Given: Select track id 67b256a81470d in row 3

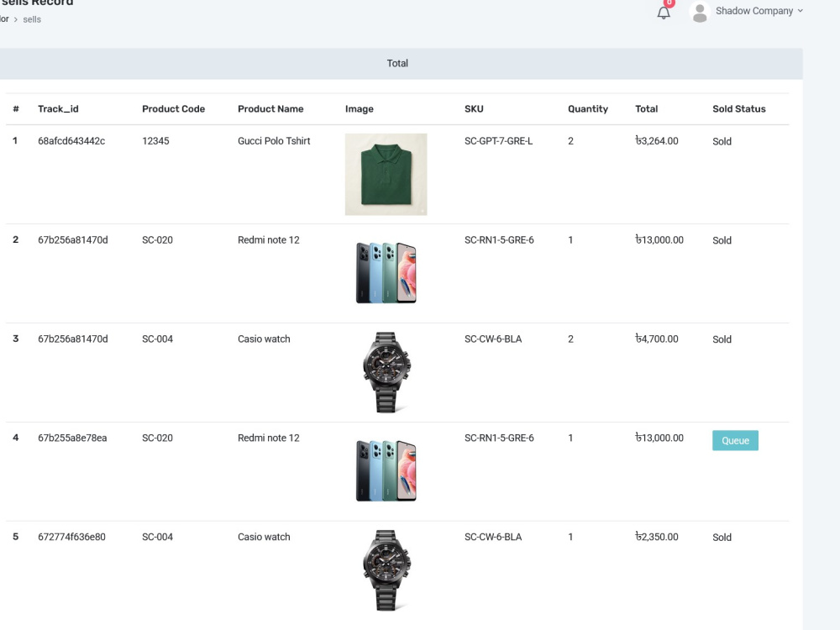Looking at the screenshot, I should 72,339.
